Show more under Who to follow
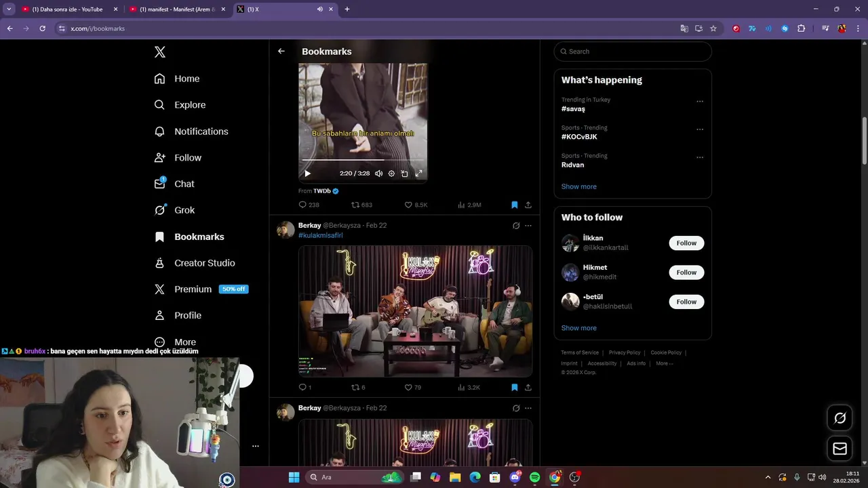868x488 pixels. [x=579, y=328]
